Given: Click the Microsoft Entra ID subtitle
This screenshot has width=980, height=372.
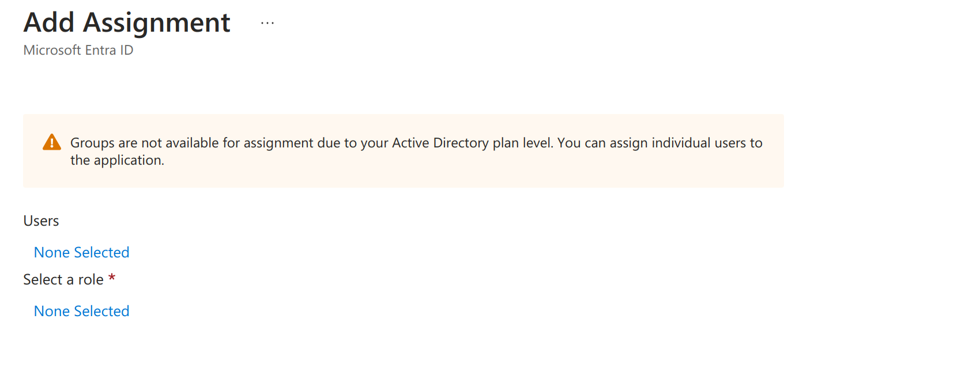Looking at the screenshot, I should coord(78,50).
